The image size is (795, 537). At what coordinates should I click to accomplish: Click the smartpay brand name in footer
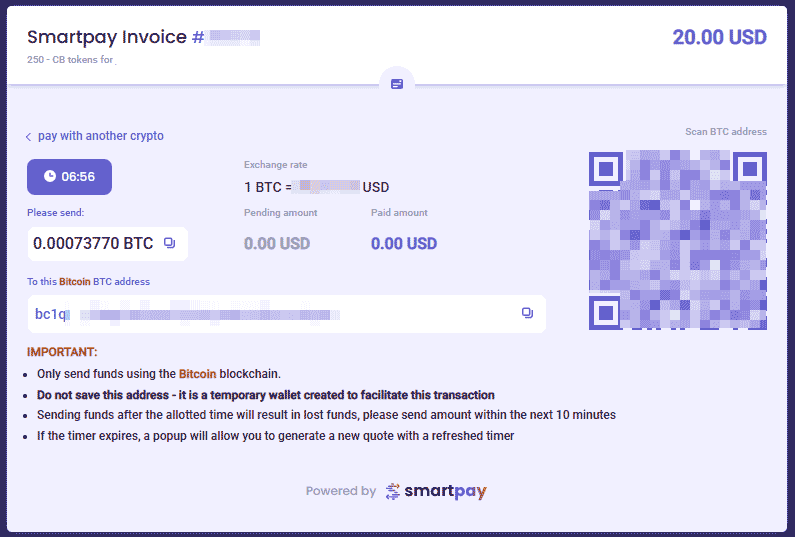click(446, 491)
